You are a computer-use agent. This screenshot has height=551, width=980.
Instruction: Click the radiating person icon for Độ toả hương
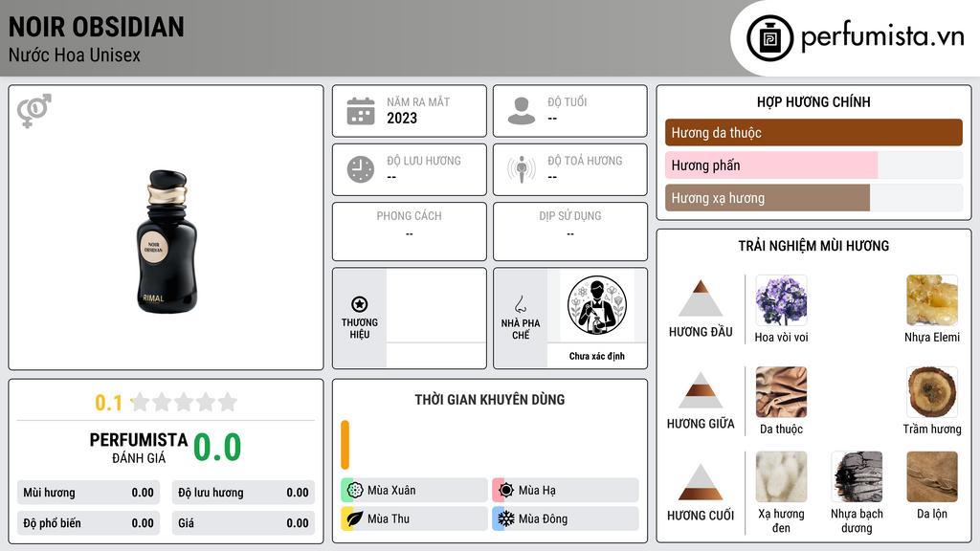click(x=522, y=169)
